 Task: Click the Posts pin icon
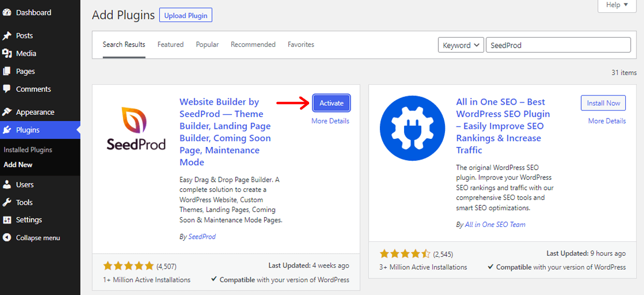tap(7, 35)
